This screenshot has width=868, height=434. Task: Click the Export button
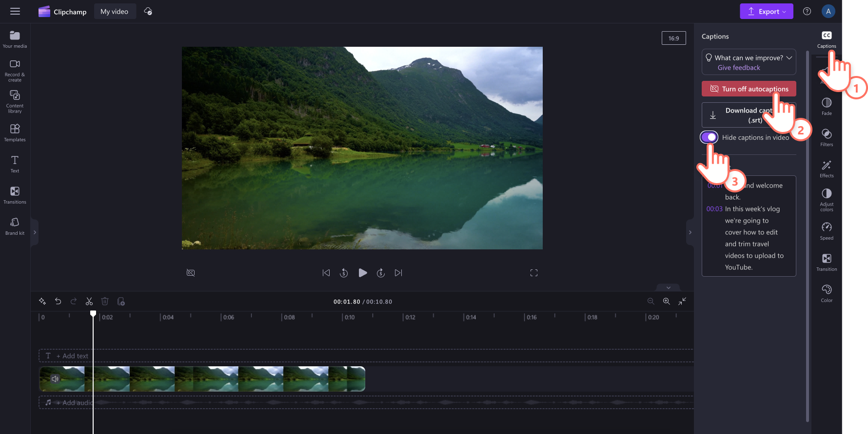(x=766, y=11)
